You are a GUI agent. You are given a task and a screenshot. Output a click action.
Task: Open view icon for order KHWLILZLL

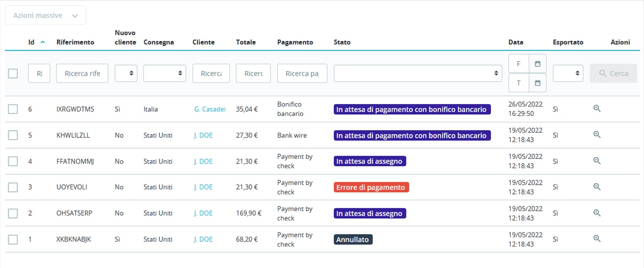[x=596, y=135]
